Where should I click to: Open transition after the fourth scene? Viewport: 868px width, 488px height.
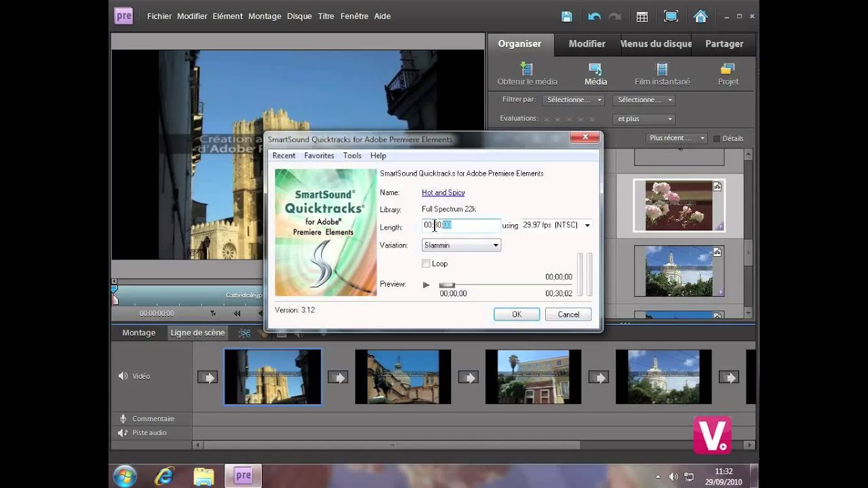tap(728, 378)
